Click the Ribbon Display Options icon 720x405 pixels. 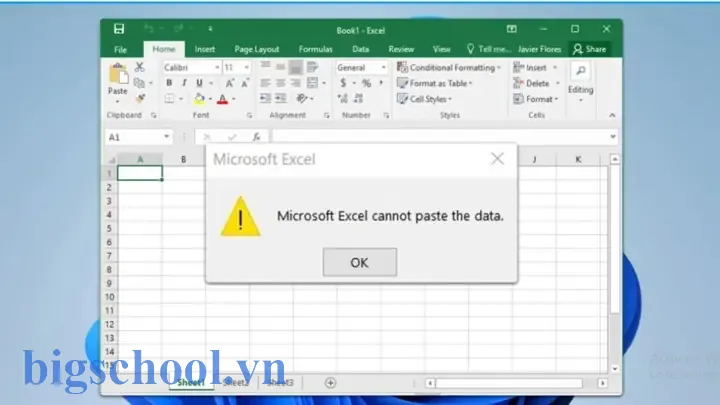[x=512, y=29]
